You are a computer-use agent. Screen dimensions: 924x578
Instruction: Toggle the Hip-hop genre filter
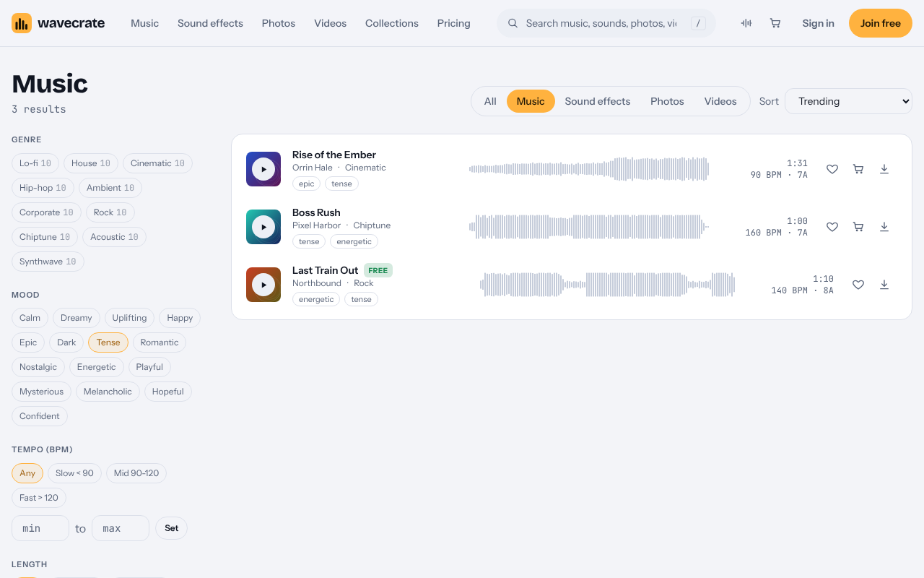click(43, 188)
